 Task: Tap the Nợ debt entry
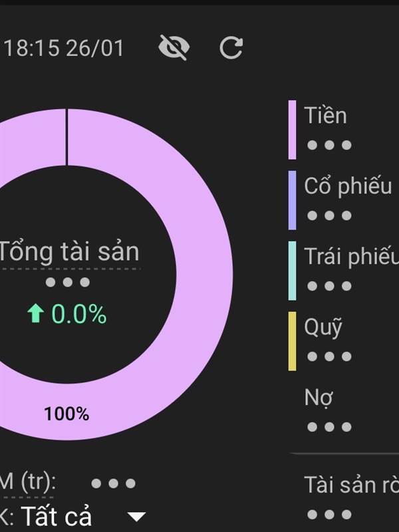coord(319,398)
